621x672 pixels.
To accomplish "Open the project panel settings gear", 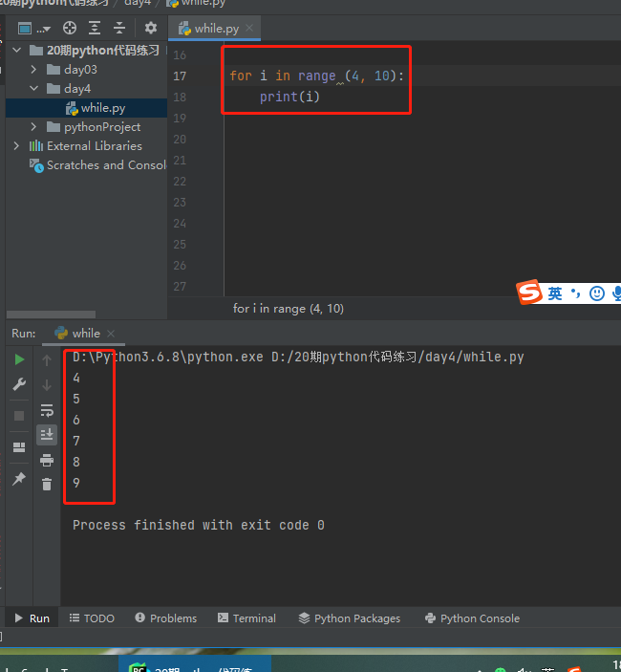I will [x=150, y=29].
